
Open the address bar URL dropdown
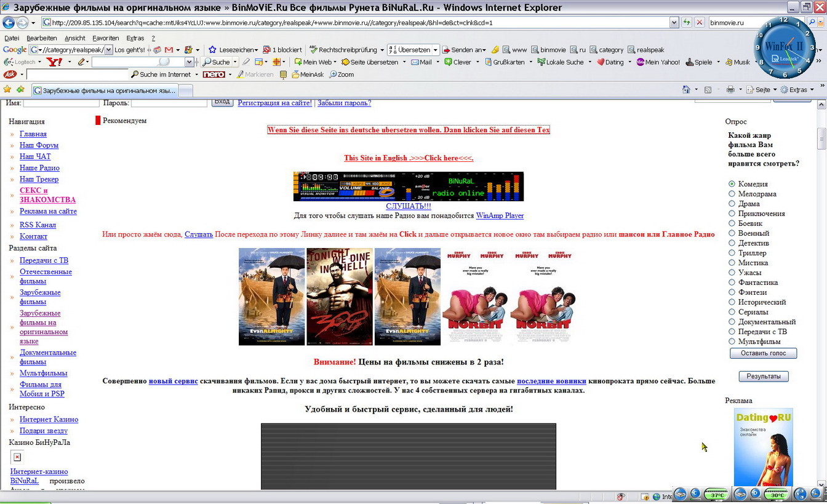[674, 22]
